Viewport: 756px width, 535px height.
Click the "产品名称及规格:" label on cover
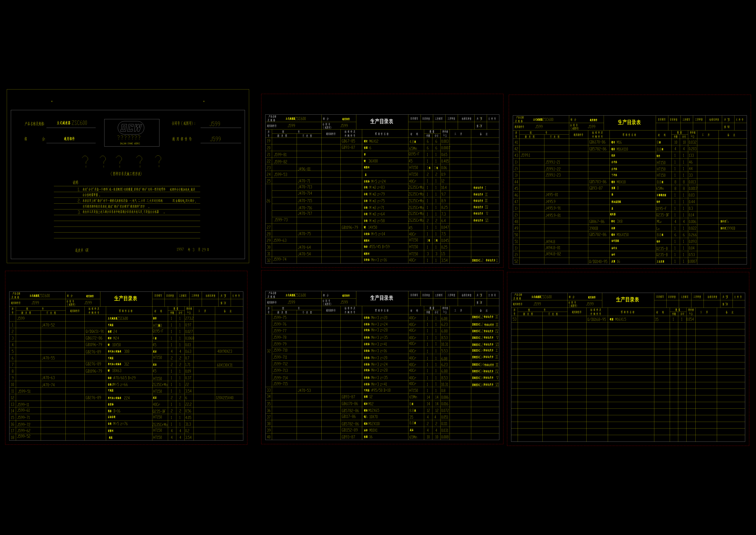(35, 124)
